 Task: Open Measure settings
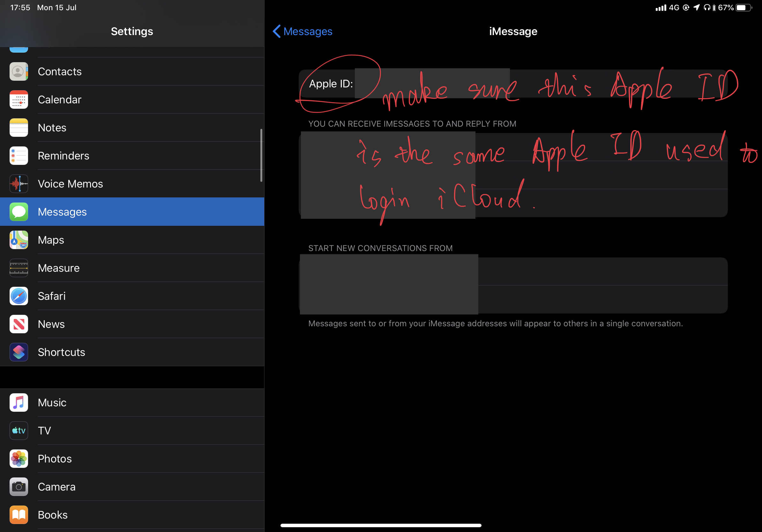pyautogui.click(x=132, y=268)
